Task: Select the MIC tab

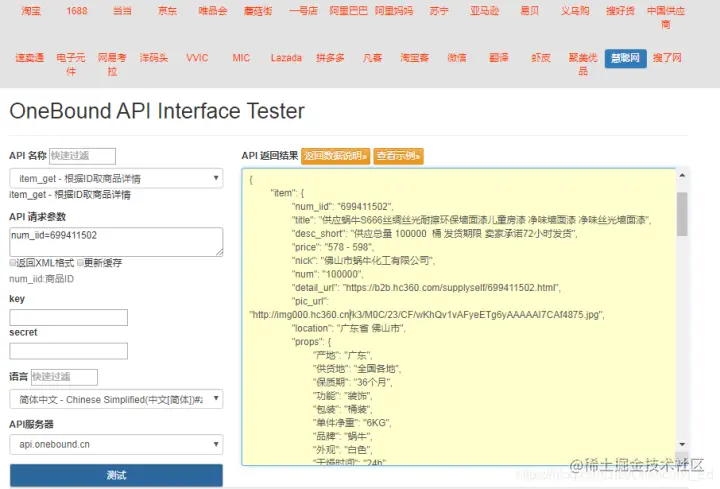Action: 241,58
